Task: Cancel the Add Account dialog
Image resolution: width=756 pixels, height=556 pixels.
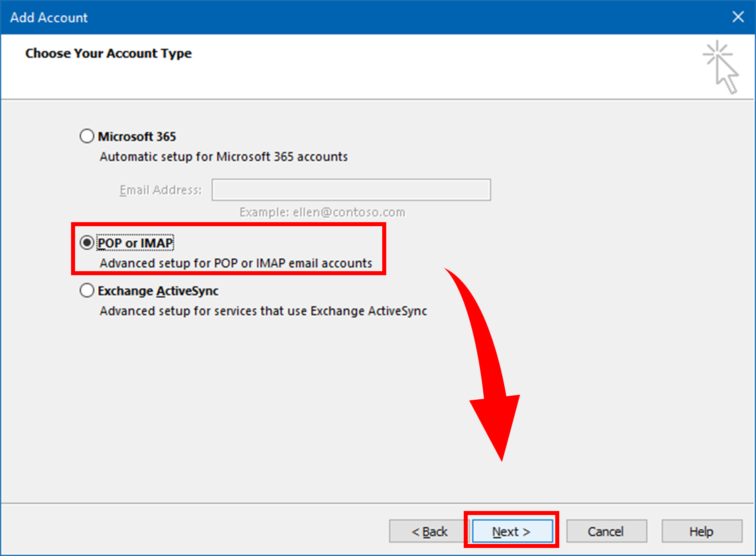Action: pyautogui.click(x=606, y=531)
